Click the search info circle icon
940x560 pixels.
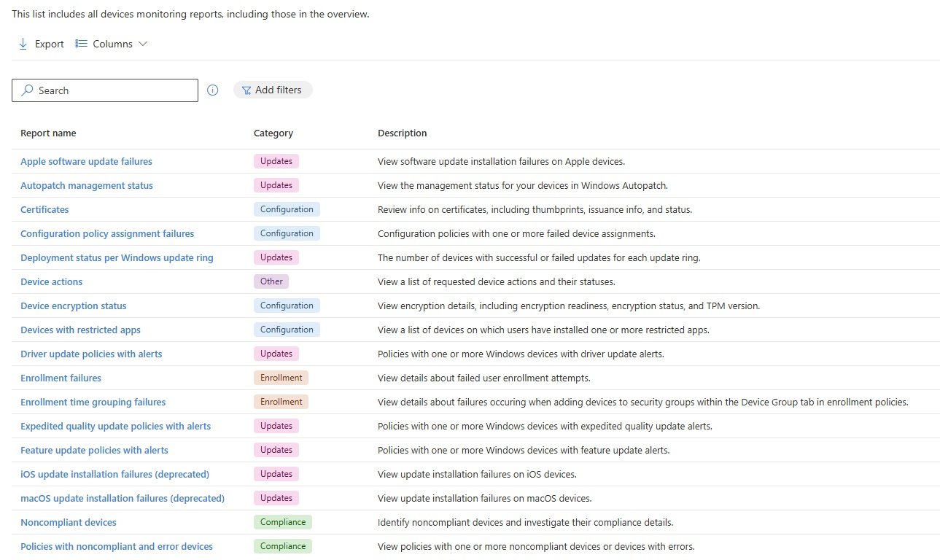(213, 90)
